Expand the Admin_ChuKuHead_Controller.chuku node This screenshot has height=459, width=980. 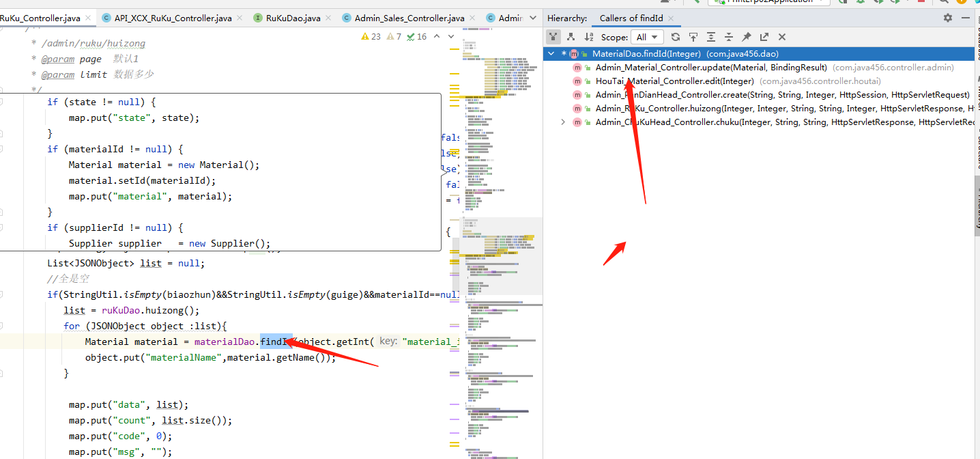coord(562,122)
